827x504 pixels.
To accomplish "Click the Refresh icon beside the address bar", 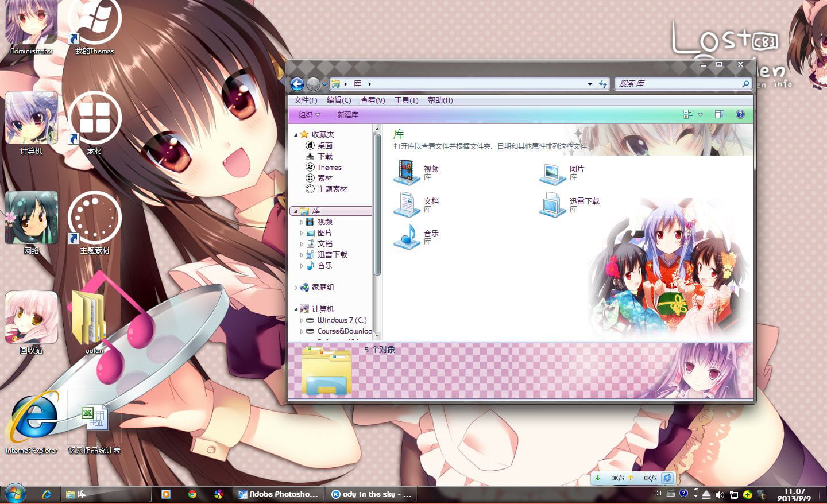I will [602, 84].
